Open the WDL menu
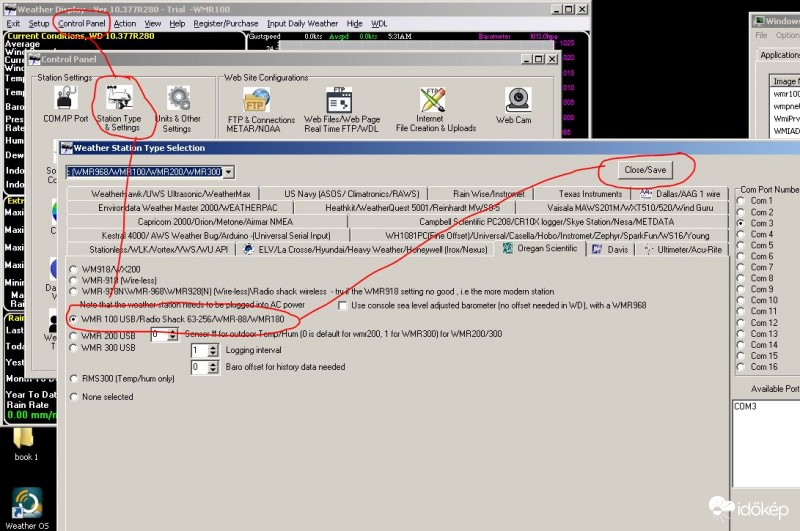The width and height of the screenshot is (800, 531). click(x=379, y=23)
